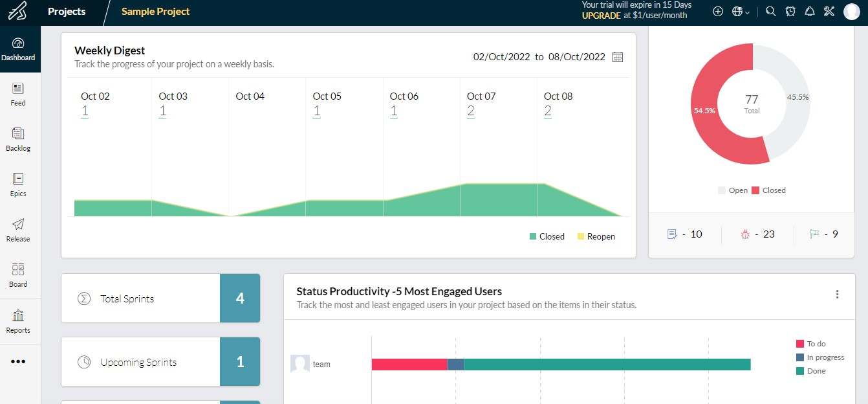
Task: Toggle the Closed legend of donut chart
Action: point(768,190)
